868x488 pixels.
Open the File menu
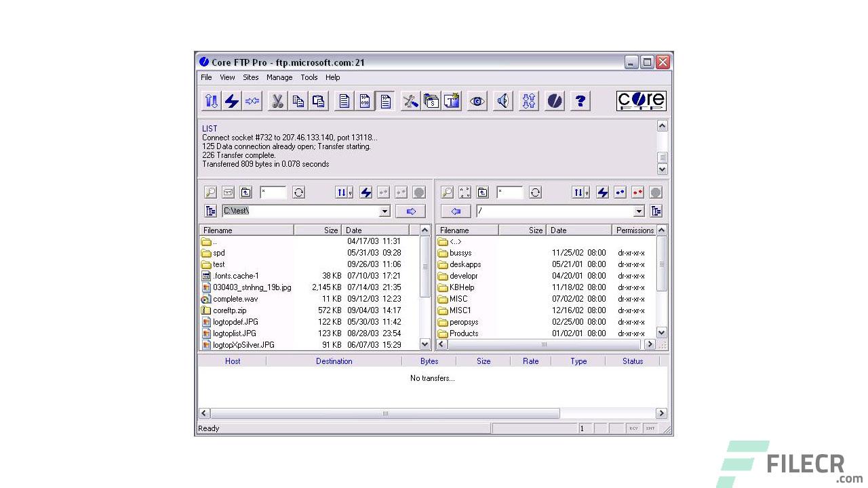pos(206,77)
